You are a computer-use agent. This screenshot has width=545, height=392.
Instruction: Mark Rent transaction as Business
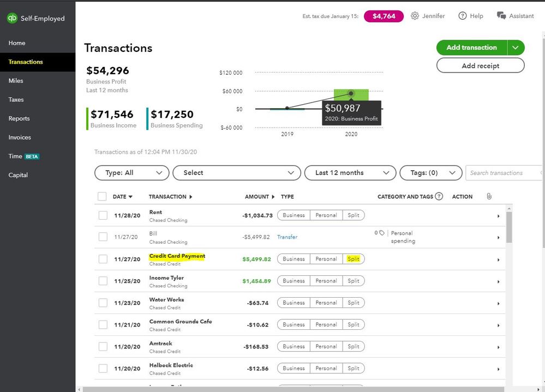click(294, 215)
